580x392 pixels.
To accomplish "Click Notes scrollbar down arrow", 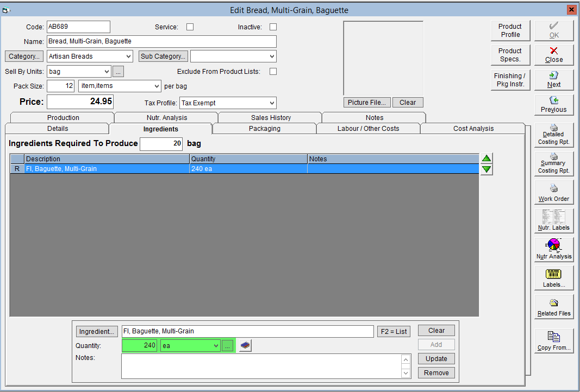I will click(x=406, y=373).
